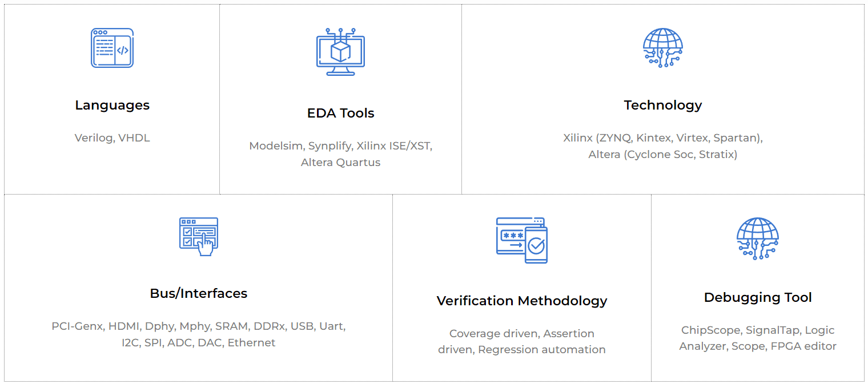Click the Verilog, VHDL description text

click(x=112, y=138)
